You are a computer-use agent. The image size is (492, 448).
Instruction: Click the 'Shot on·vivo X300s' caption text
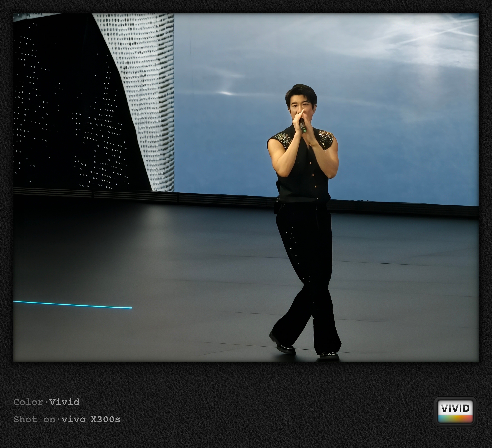click(67, 419)
